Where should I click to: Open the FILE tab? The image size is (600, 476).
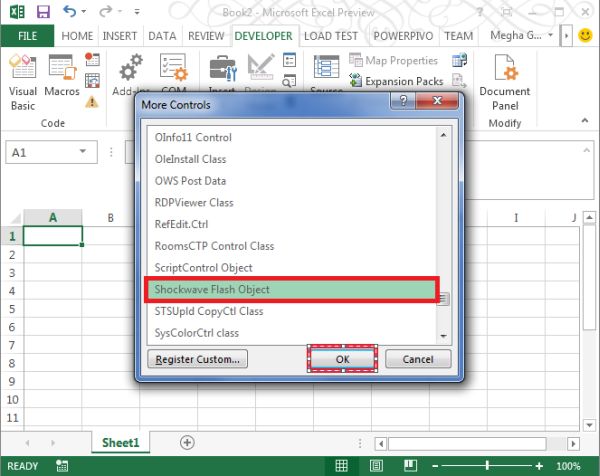[x=28, y=36]
